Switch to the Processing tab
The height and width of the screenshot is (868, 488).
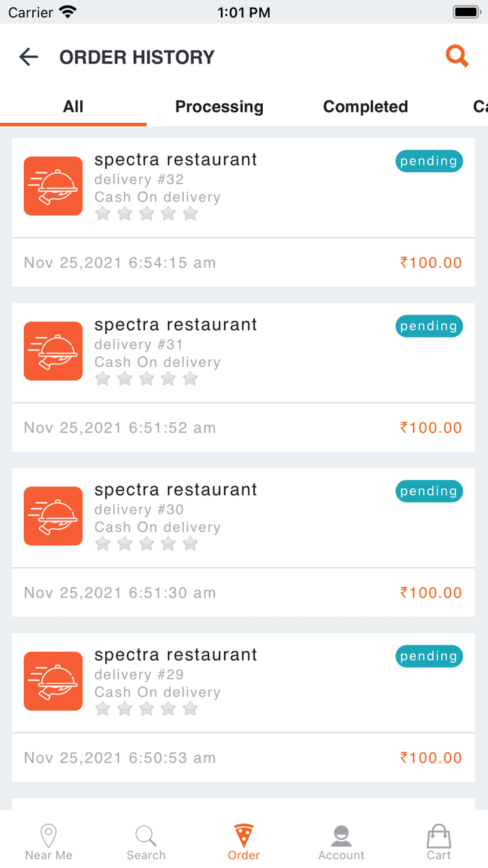pyautogui.click(x=219, y=106)
